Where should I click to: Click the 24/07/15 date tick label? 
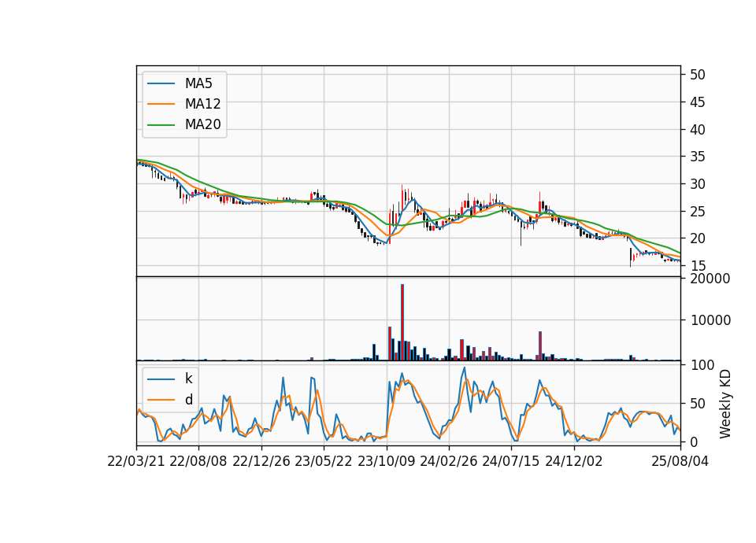point(511,461)
